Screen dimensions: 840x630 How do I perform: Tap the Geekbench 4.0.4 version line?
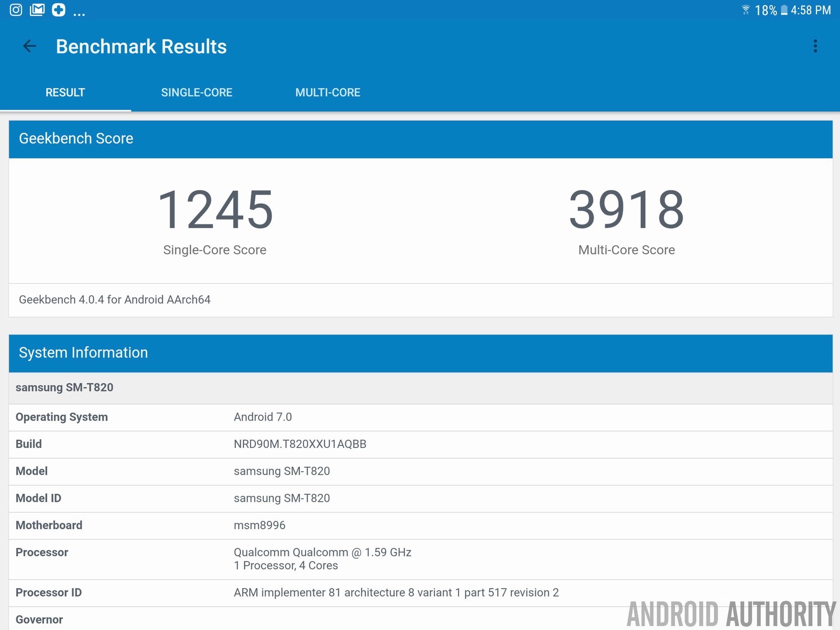point(115,300)
